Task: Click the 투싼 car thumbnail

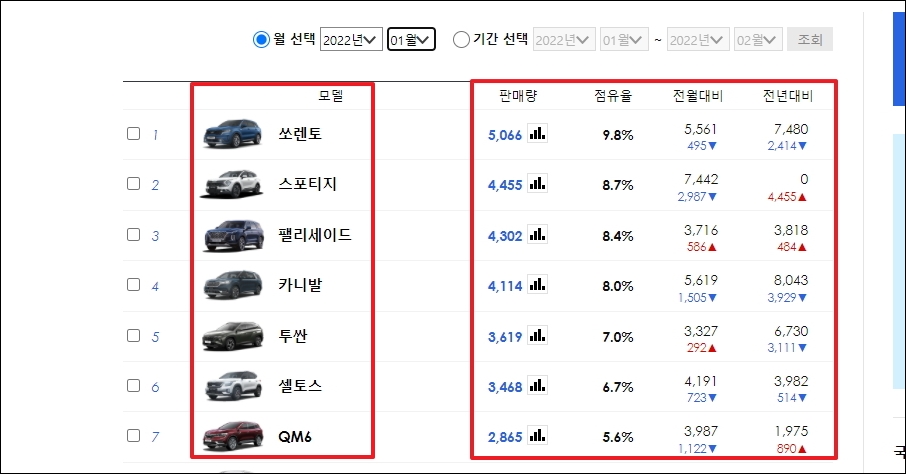Action: point(232,336)
